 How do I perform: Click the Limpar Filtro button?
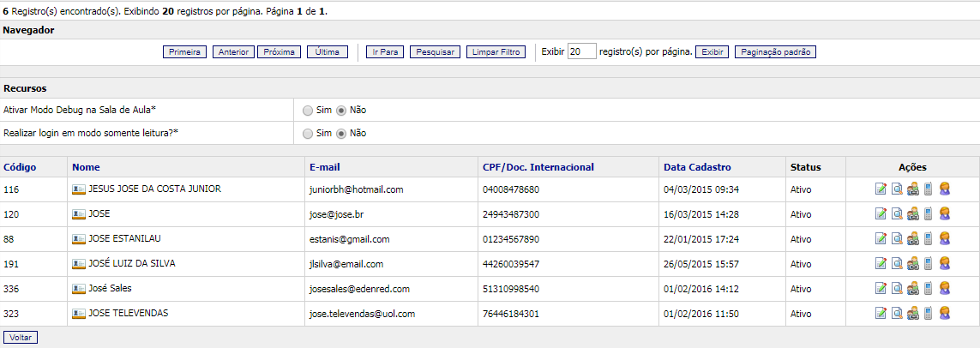[496, 52]
